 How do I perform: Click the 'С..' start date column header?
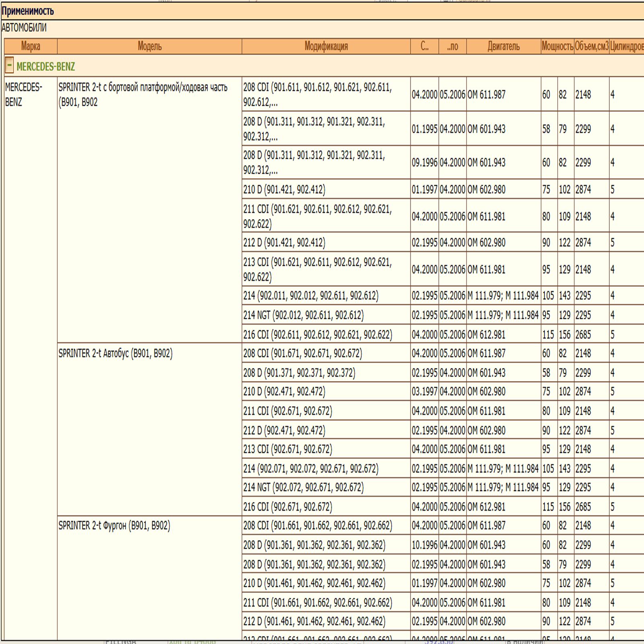coord(424,46)
